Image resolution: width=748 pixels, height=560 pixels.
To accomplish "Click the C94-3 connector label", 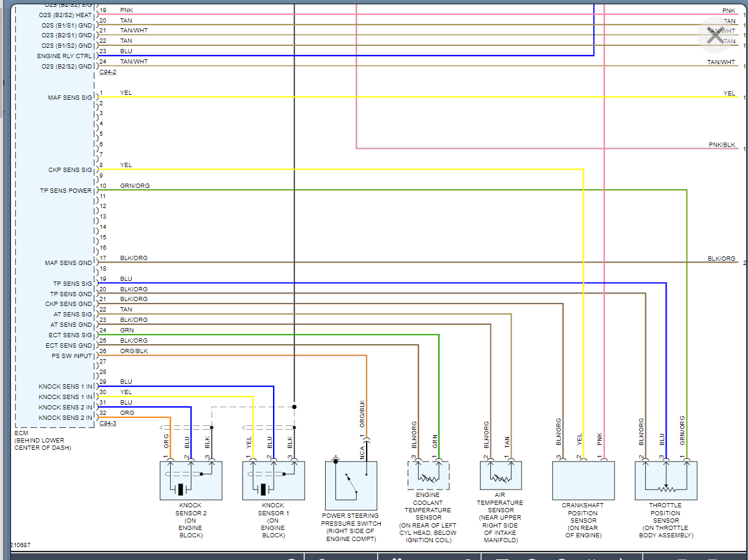I will pyautogui.click(x=108, y=424).
